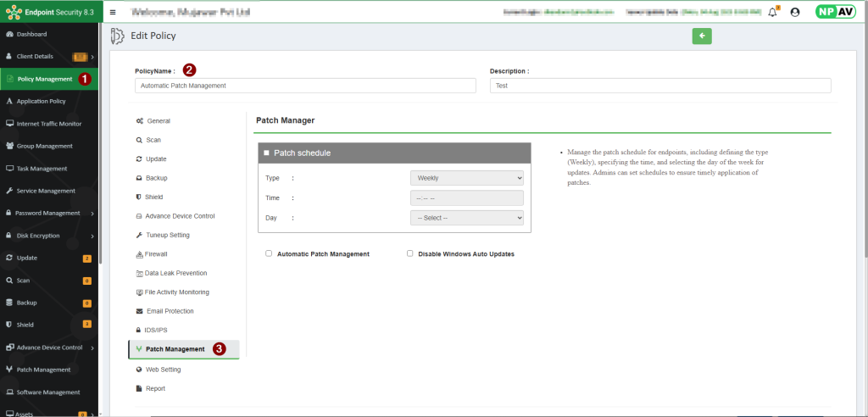Check Disable Windows Auto Updates
Screen dimensions: 868x417
click(x=410, y=253)
